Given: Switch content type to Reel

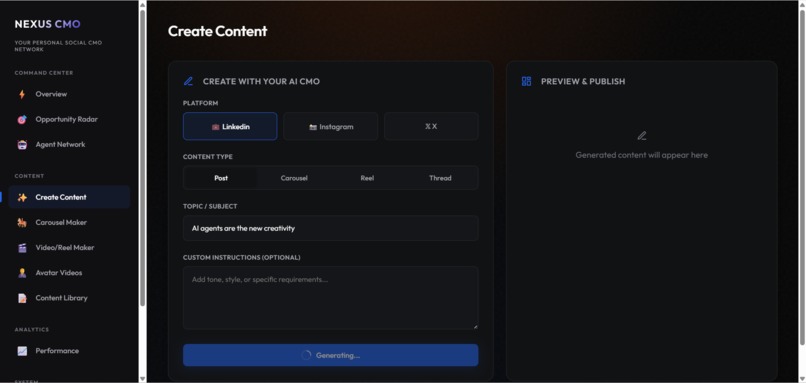Looking at the screenshot, I should click(367, 178).
